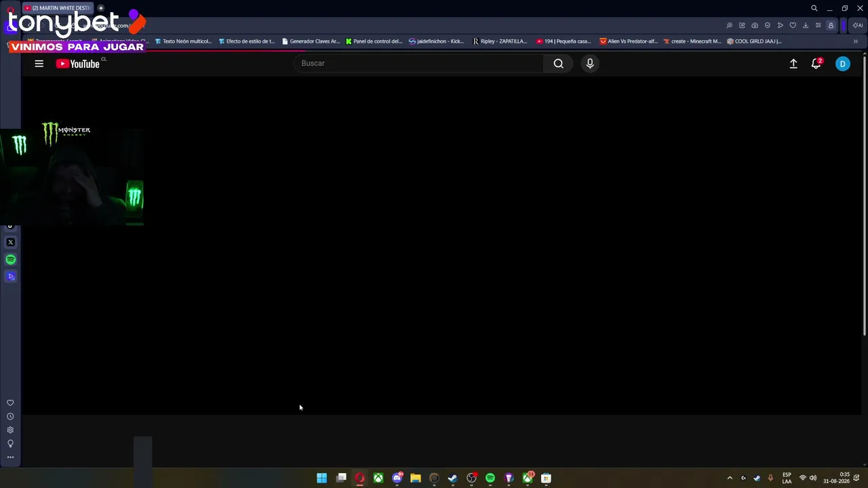Switch to the MARTIN WHITE browser tab
Image resolution: width=868 pixels, height=488 pixels.
(60, 8)
